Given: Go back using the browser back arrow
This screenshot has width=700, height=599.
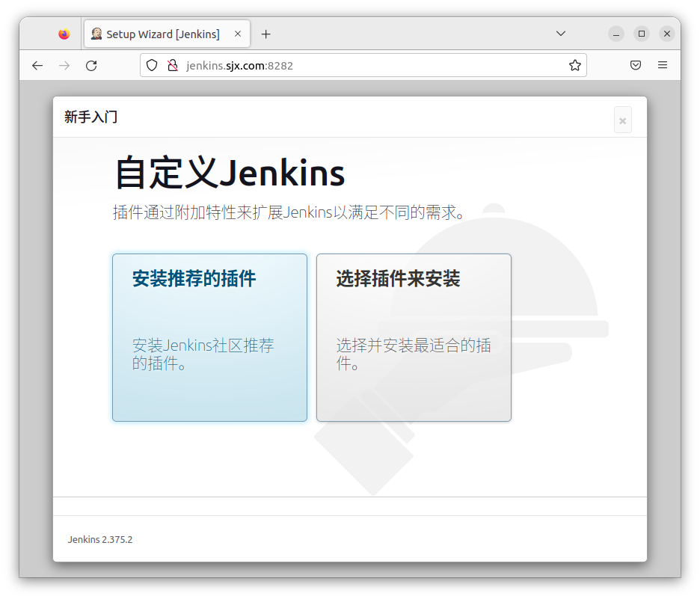Looking at the screenshot, I should click(x=37, y=65).
